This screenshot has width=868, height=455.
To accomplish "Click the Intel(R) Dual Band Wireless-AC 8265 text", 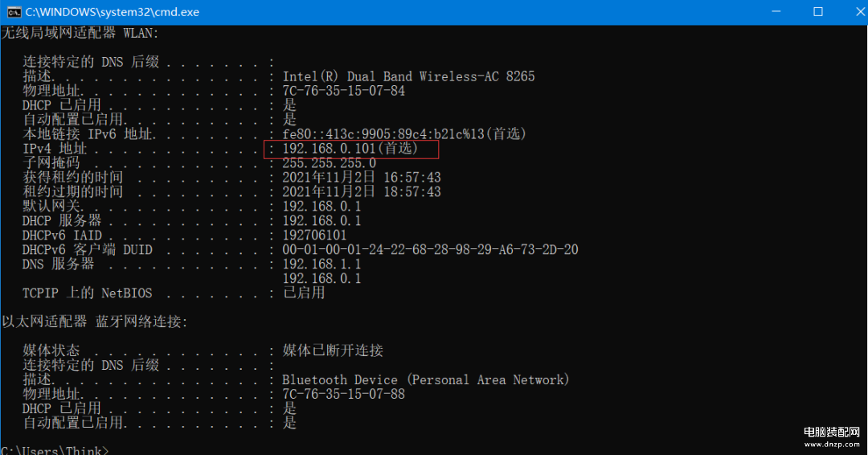I will pos(408,76).
